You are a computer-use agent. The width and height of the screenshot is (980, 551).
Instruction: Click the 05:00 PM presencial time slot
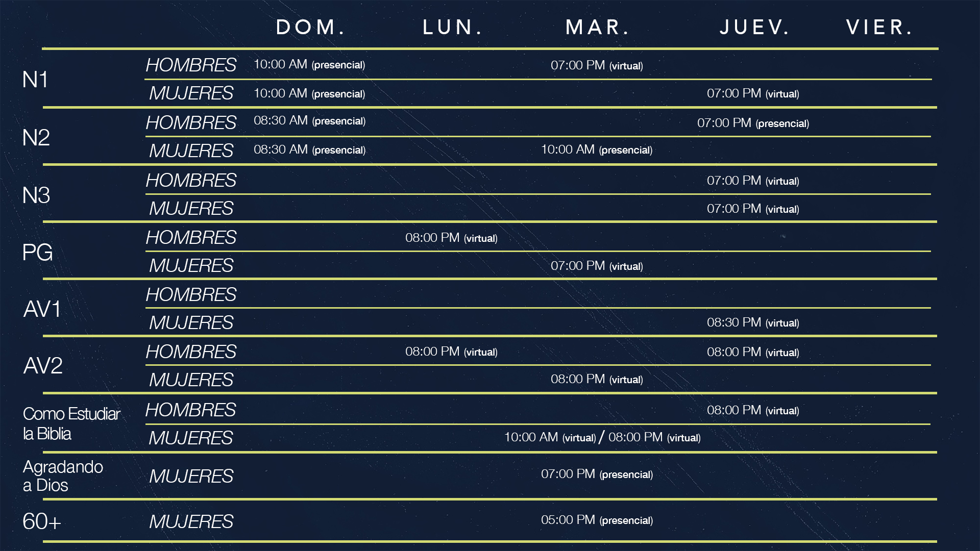pos(597,520)
